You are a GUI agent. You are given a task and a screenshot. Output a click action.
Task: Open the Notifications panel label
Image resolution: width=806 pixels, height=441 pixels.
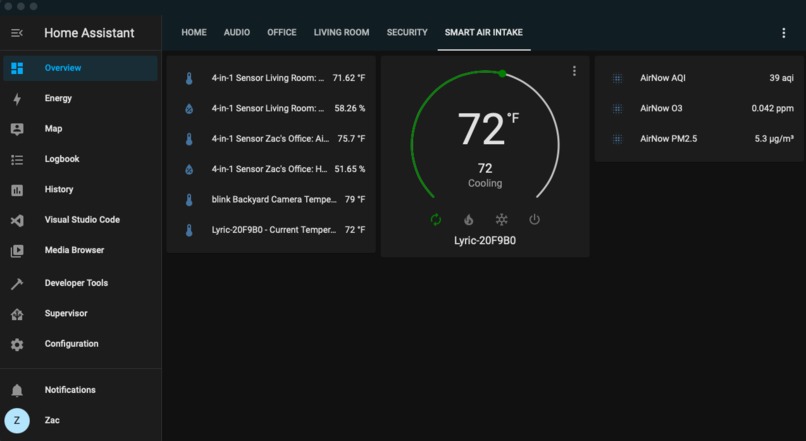(x=70, y=390)
